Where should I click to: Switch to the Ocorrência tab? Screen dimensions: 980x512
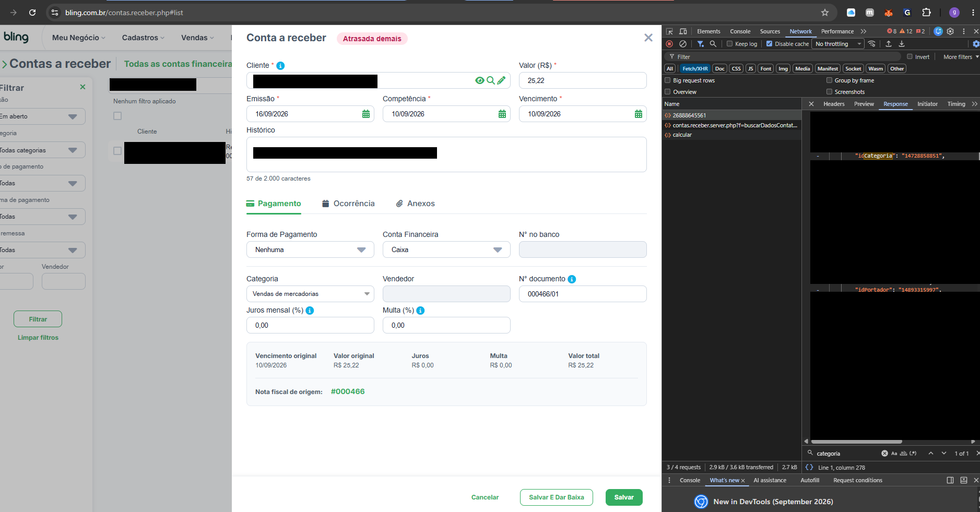tap(348, 204)
